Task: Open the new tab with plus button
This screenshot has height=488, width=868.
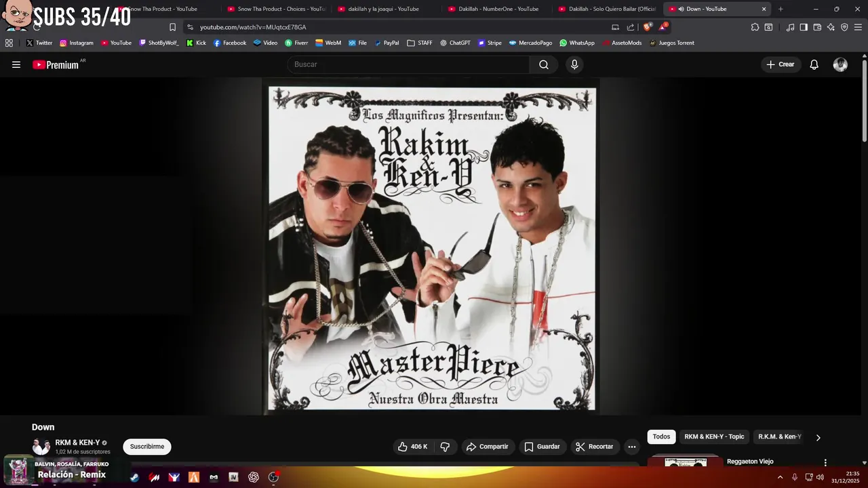Action: (781, 9)
